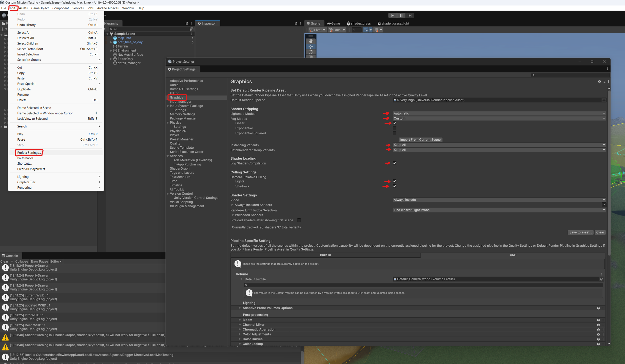Select the Hand view tool in Scene
Viewport: 625px width, 364px height.
[310, 41]
